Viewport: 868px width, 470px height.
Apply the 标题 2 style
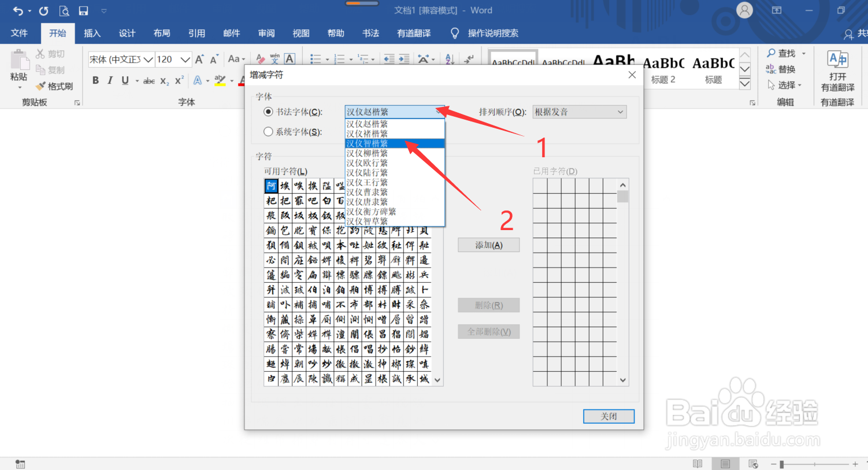click(x=663, y=69)
